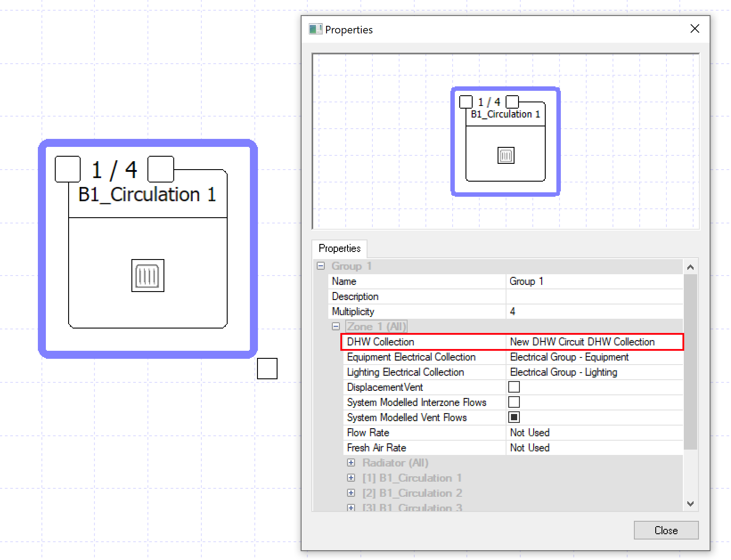731x560 pixels.
Task: Expand the [2] B1_Circulation 2 node
Action: pos(351,493)
